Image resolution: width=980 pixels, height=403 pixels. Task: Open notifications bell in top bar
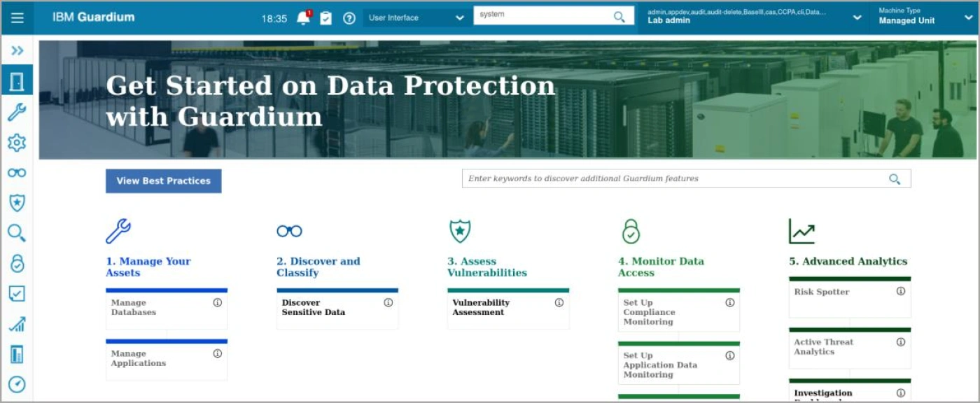click(304, 18)
